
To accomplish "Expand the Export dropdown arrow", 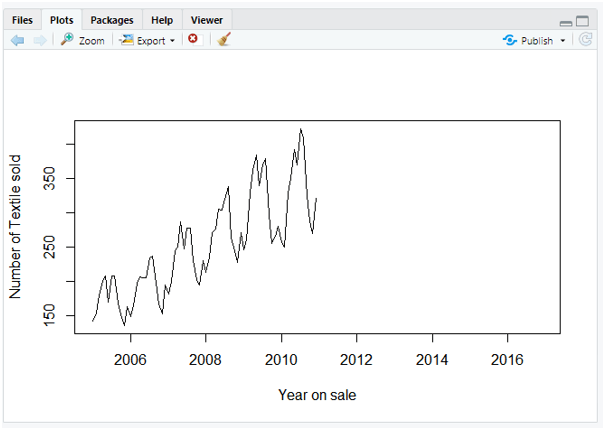I will [x=172, y=41].
